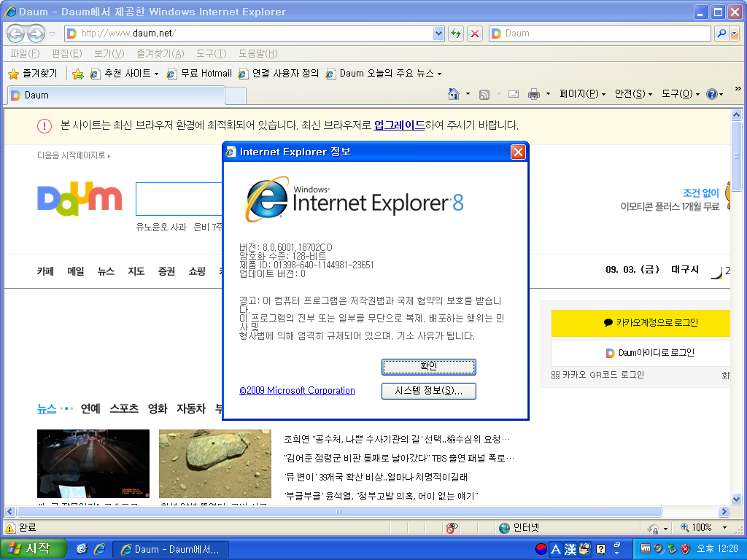This screenshot has height=560, width=747.
Task: Expand the address bar URL history dropdown
Action: (438, 34)
